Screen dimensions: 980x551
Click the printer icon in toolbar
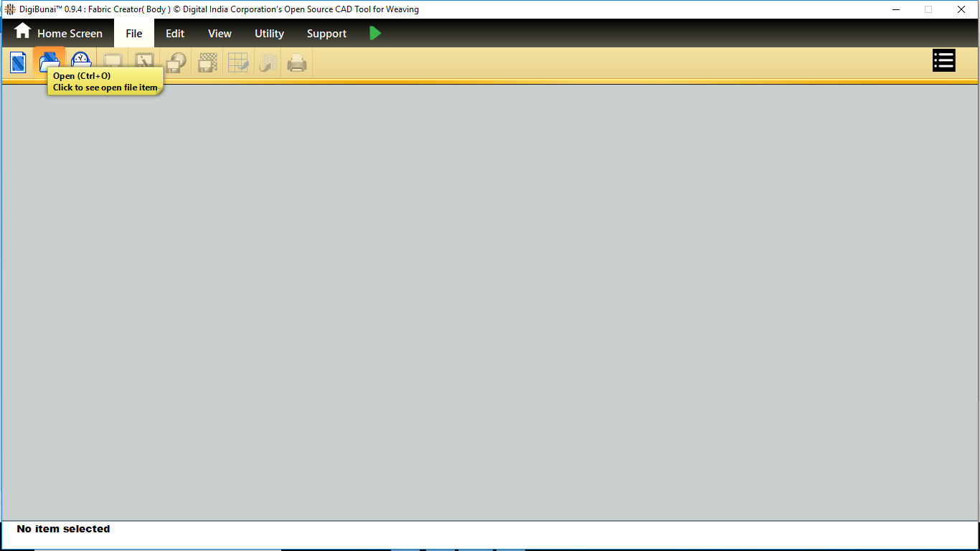coord(297,64)
